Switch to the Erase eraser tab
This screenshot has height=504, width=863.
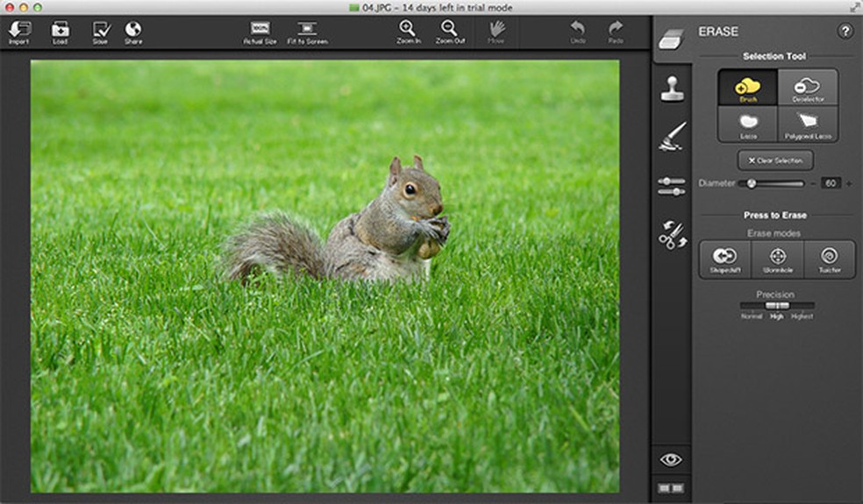[671, 39]
